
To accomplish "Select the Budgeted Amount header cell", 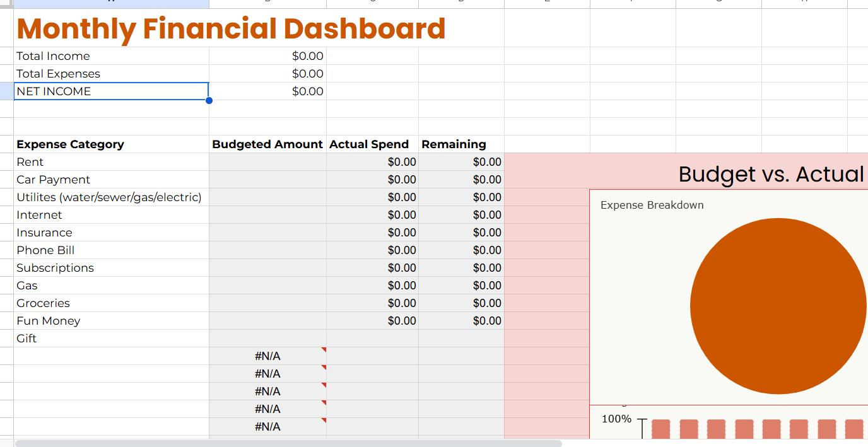I will [267, 144].
